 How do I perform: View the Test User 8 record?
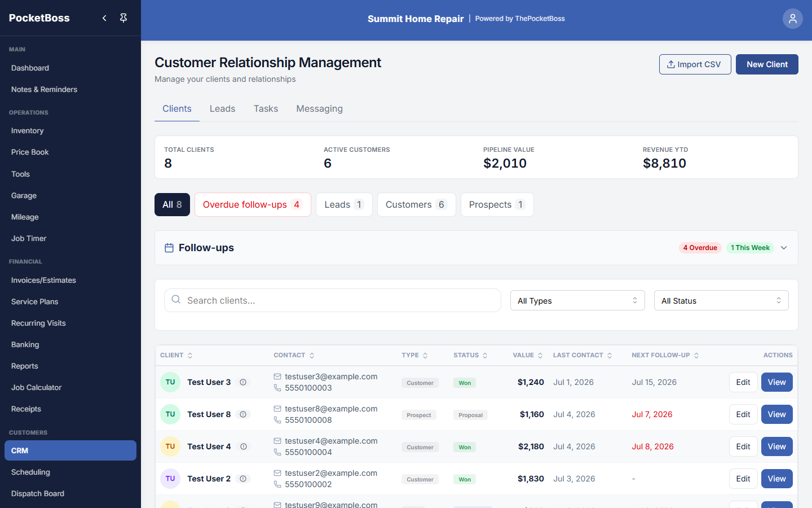coord(777,414)
